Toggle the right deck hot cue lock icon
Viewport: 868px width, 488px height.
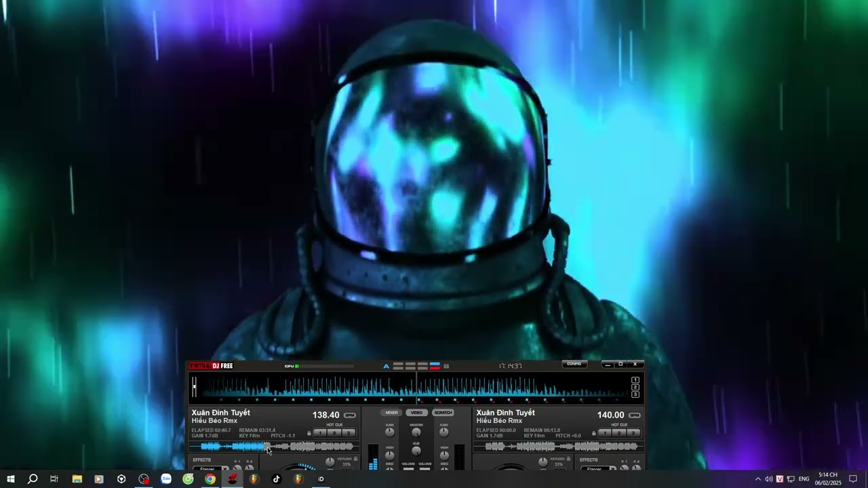click(594, 433)
